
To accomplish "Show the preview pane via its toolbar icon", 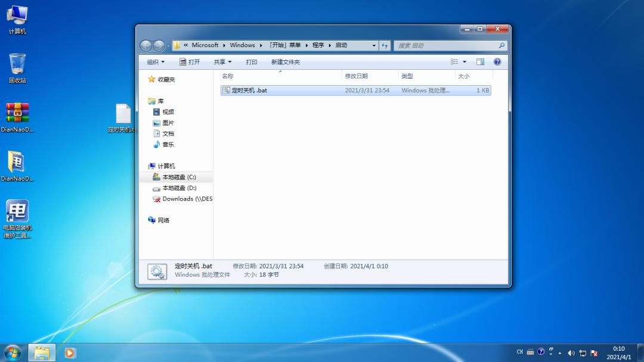I will [480, 61].
